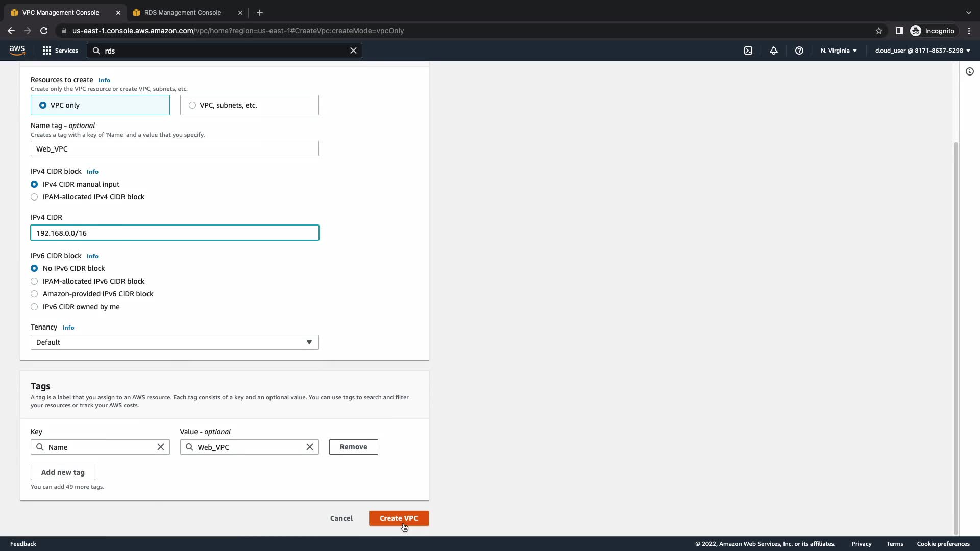Open the info panel icon at right
980x551 pixels.
point(969,71)
